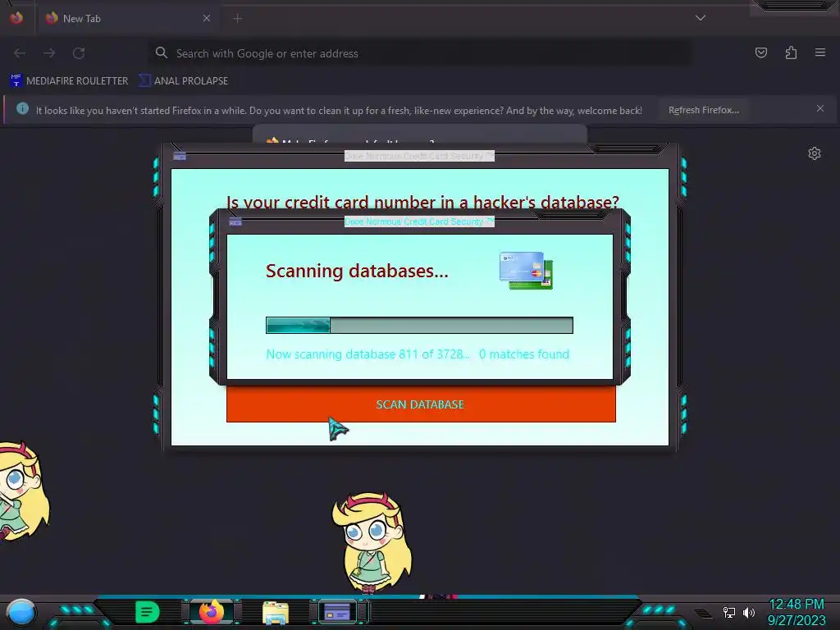The width and height of the screenshot is (840, 630).
Task: Open MEDIAFIRE ROULETTER bookmark
Action: [69, 81]
